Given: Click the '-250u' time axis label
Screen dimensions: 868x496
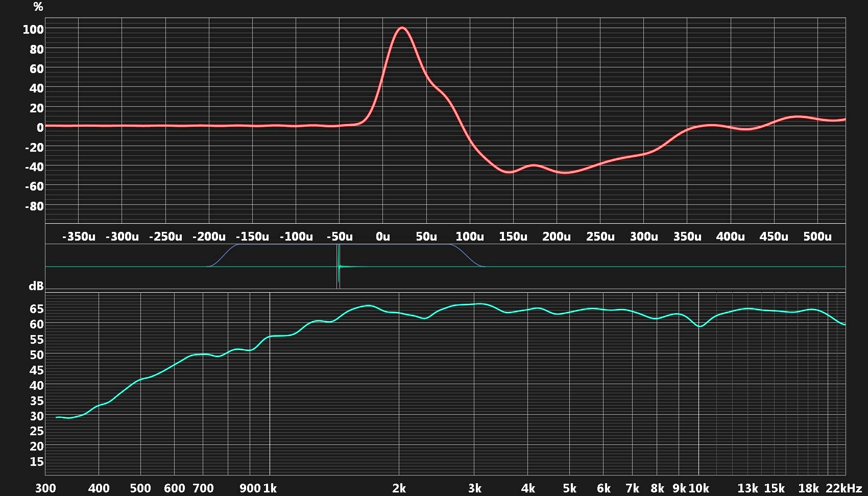Looking at the screenshot, I should (x=165, y=237).
